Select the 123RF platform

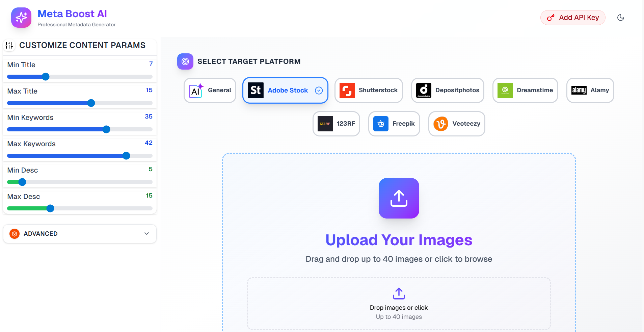[x=336, y=124]
